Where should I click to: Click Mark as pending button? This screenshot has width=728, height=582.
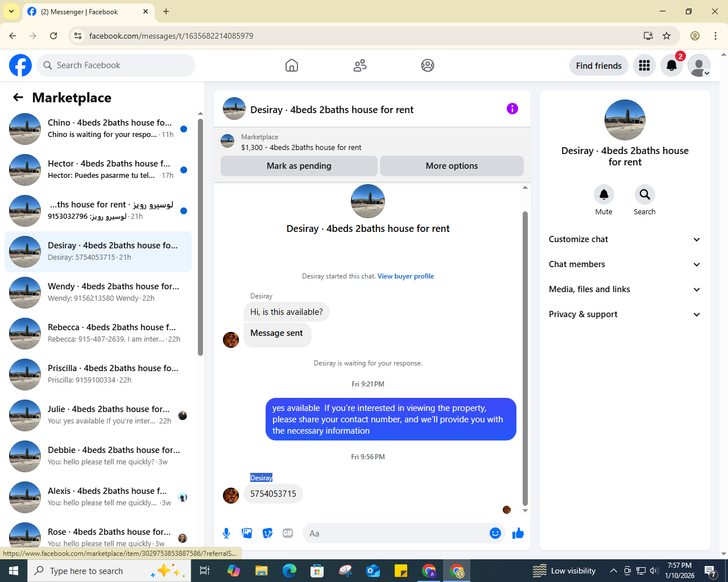299,166
